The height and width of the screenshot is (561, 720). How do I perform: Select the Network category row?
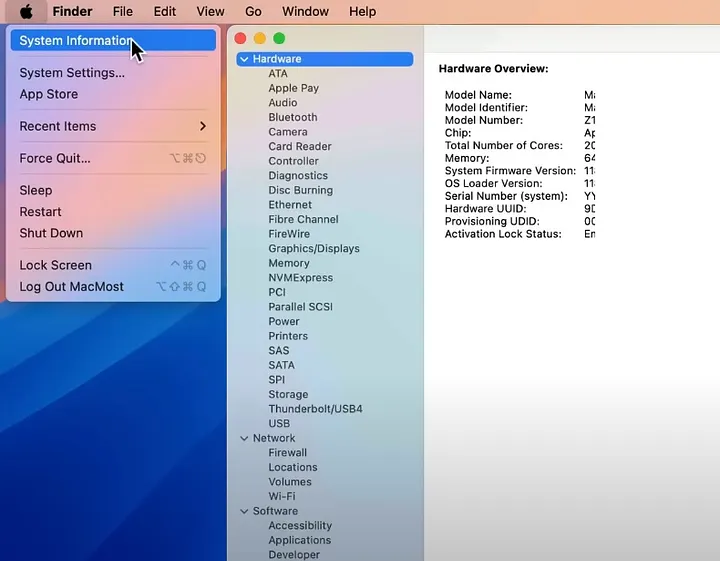pos(274,438)
